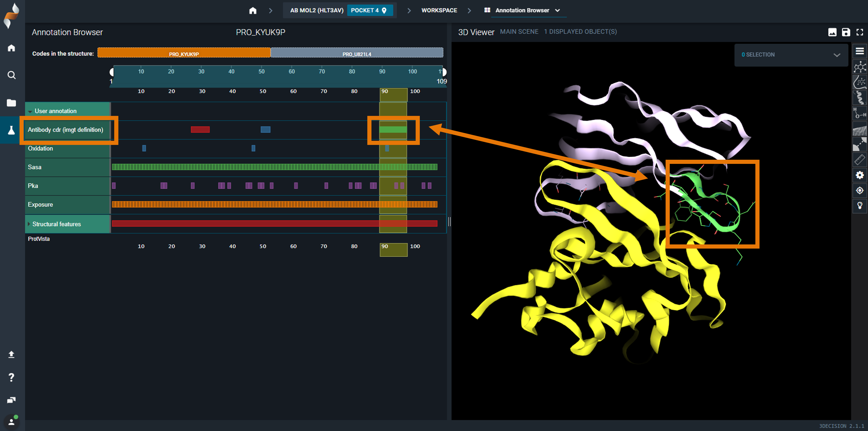Image resolution: width=868 pixels, height=431 pixels.
Task: Select the PRO_KYUK9P chain code bar
Action: 184,53
